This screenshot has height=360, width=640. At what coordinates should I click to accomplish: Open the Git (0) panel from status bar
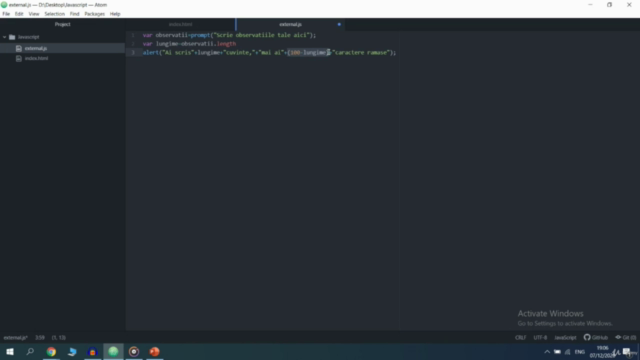tap(626, 338)
